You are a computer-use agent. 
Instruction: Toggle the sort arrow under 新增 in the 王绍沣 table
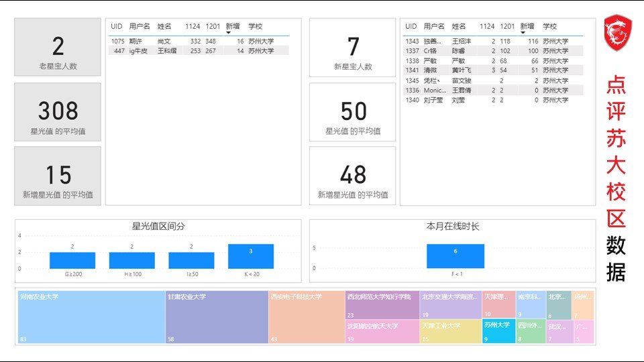pos(523,33)
